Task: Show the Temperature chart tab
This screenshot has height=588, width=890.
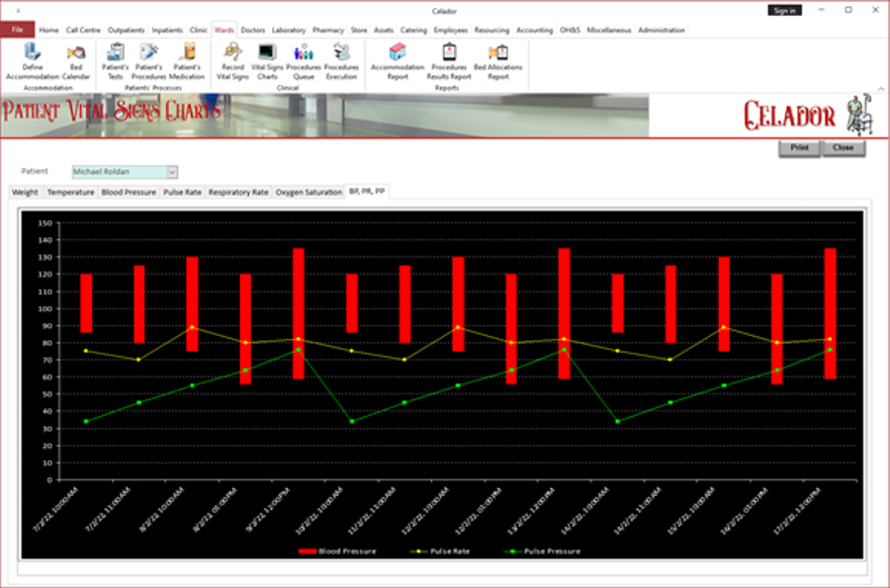Action: coord(70,193)
